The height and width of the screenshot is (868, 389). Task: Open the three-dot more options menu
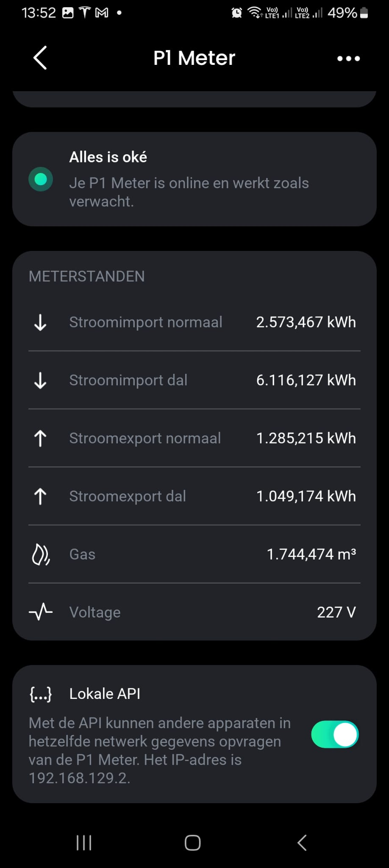point(348,58)
